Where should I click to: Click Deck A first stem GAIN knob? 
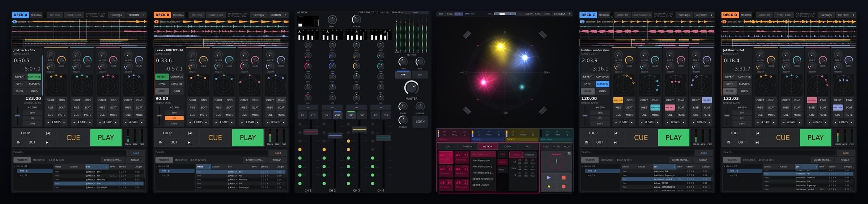tap(61, 60)
